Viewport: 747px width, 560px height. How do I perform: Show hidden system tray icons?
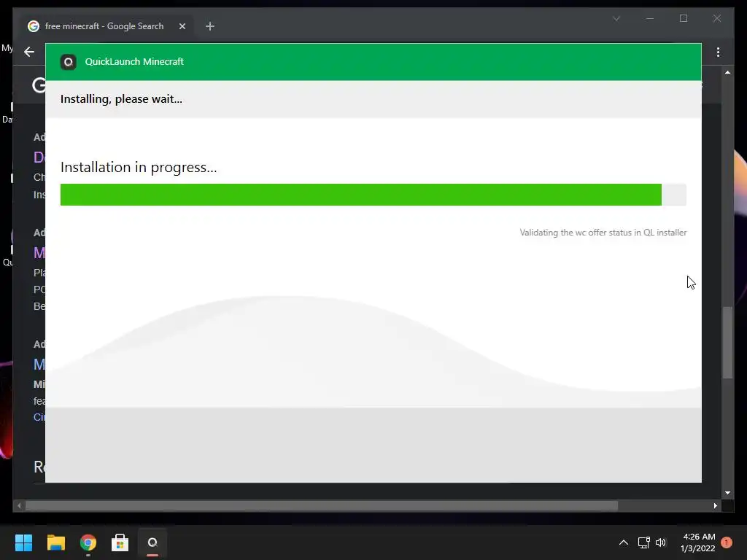pyautogui.click(x=623, y=542)
